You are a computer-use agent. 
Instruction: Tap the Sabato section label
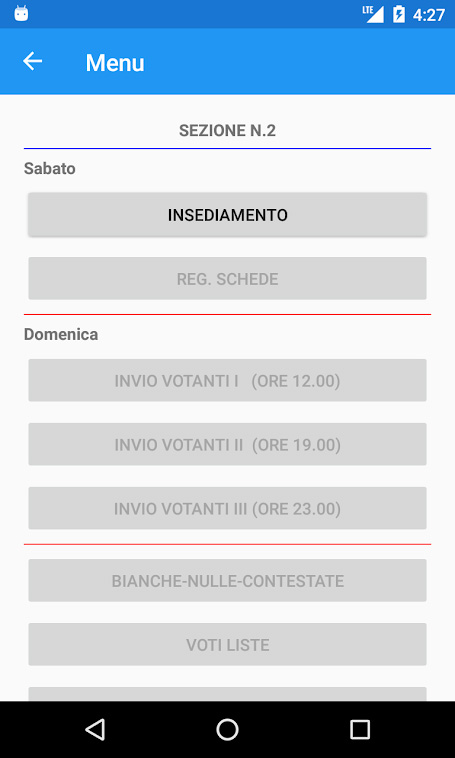pyautogui.click(x=50, y=169)
